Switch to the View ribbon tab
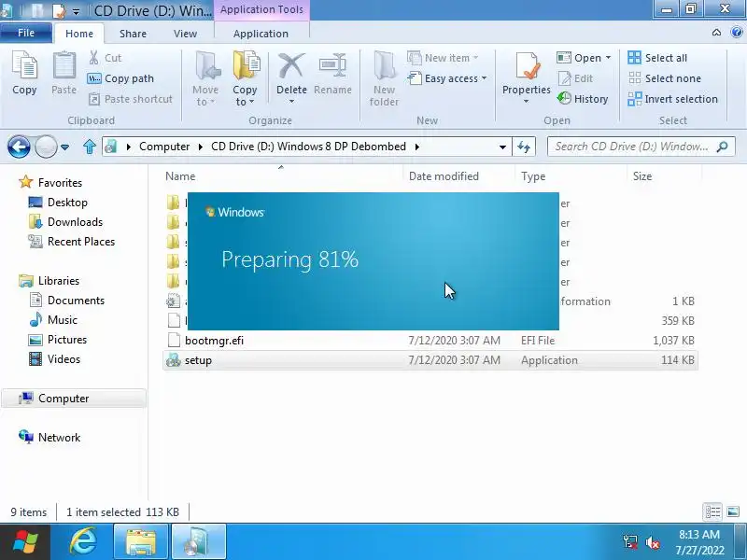 [x=185, y=34]
